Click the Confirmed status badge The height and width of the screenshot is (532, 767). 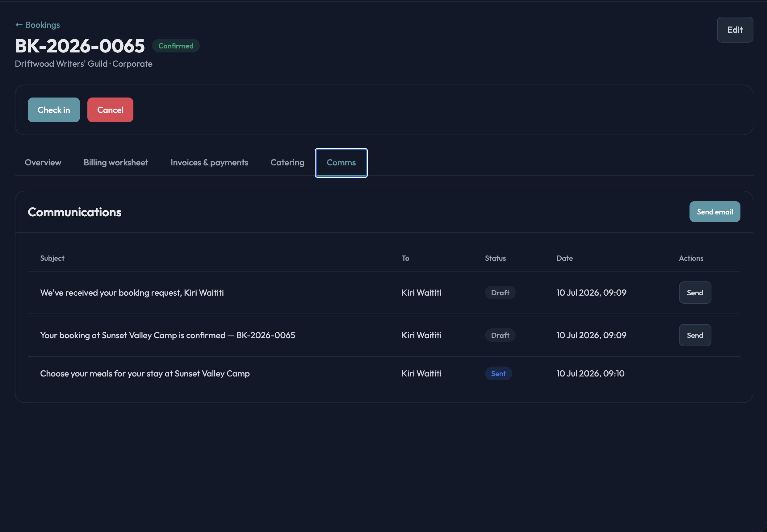(x=176, y=46)
